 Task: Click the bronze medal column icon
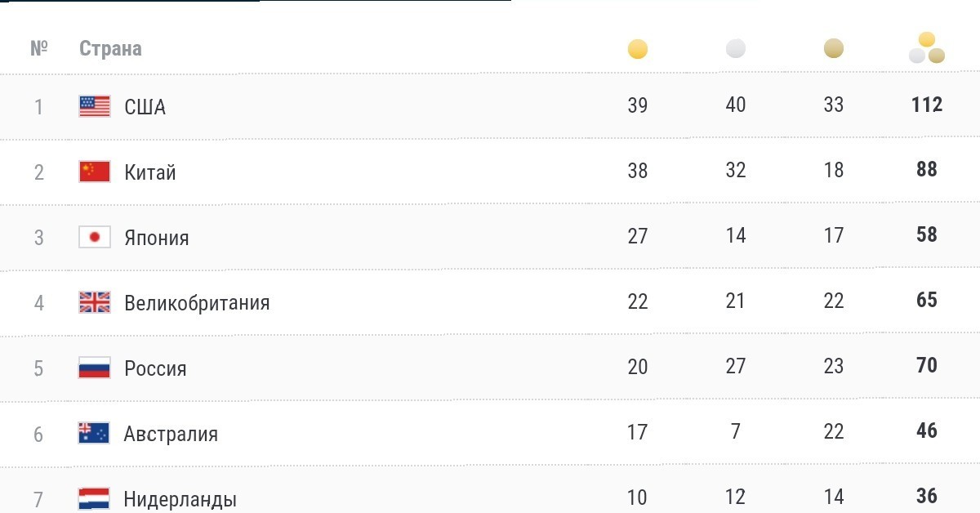834,49
